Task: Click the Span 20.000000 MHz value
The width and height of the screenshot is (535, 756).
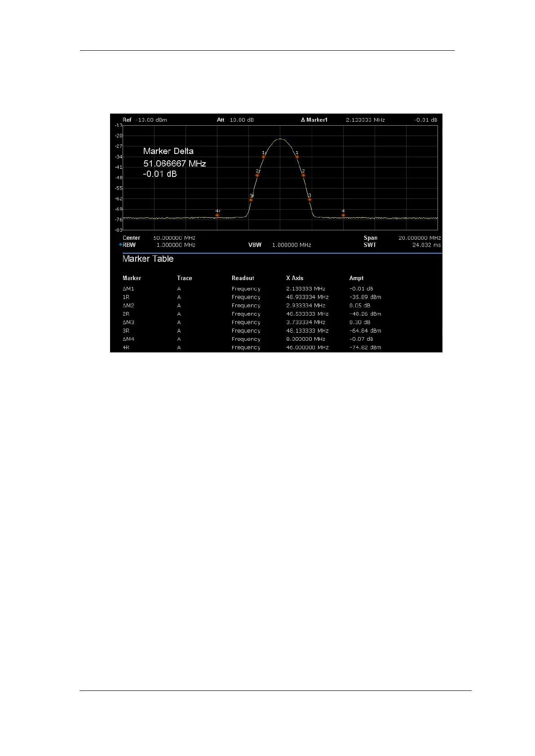Action: (x=420, y=238)
